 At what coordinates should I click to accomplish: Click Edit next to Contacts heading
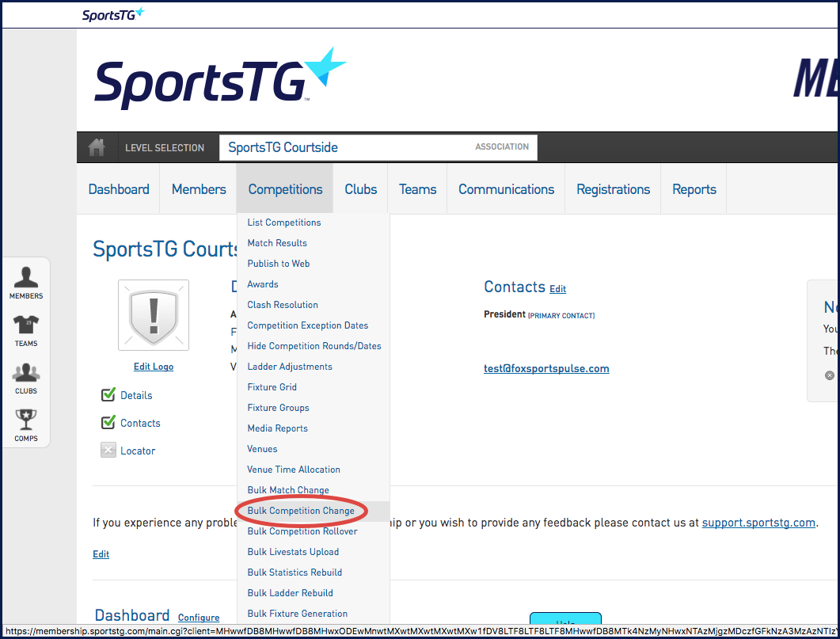click(x=557, y=289)
